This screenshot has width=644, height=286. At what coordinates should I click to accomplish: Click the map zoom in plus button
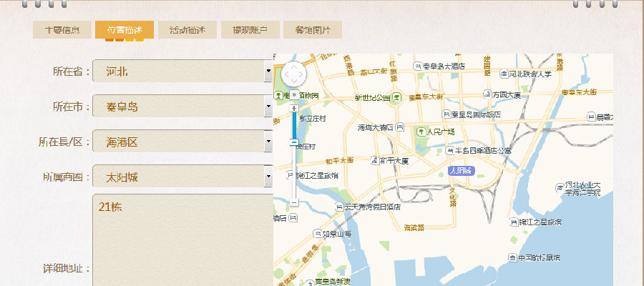294,108
